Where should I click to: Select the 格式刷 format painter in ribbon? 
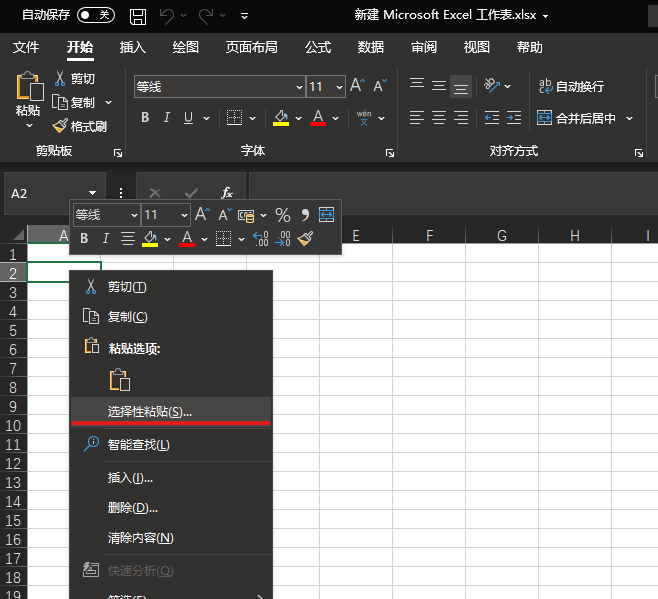[x=80, y=126]
